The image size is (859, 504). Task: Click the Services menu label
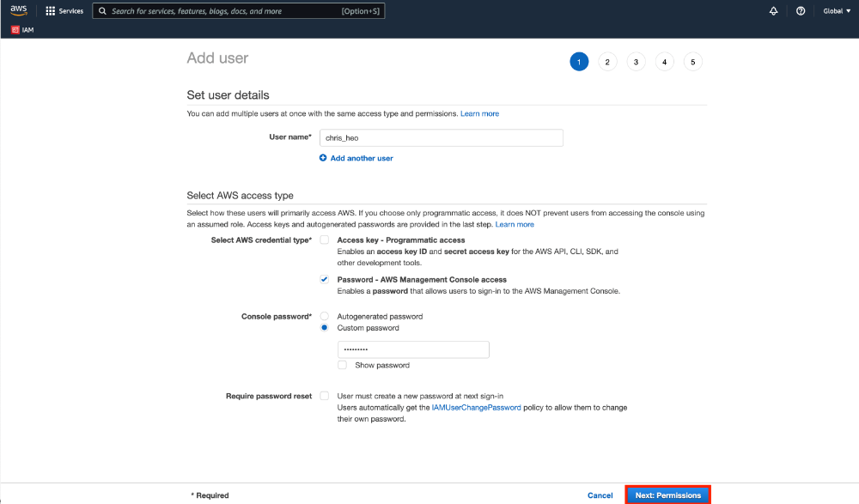click(71, 11)
